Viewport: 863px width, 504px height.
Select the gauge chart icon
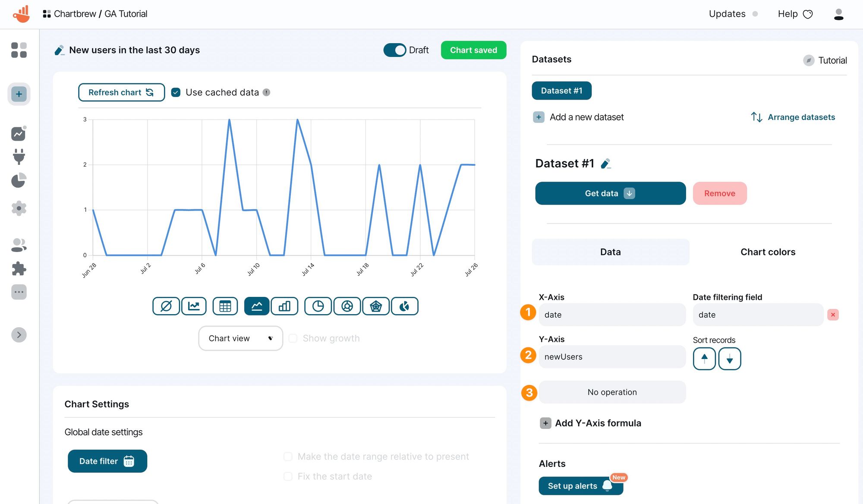(405, 306)
